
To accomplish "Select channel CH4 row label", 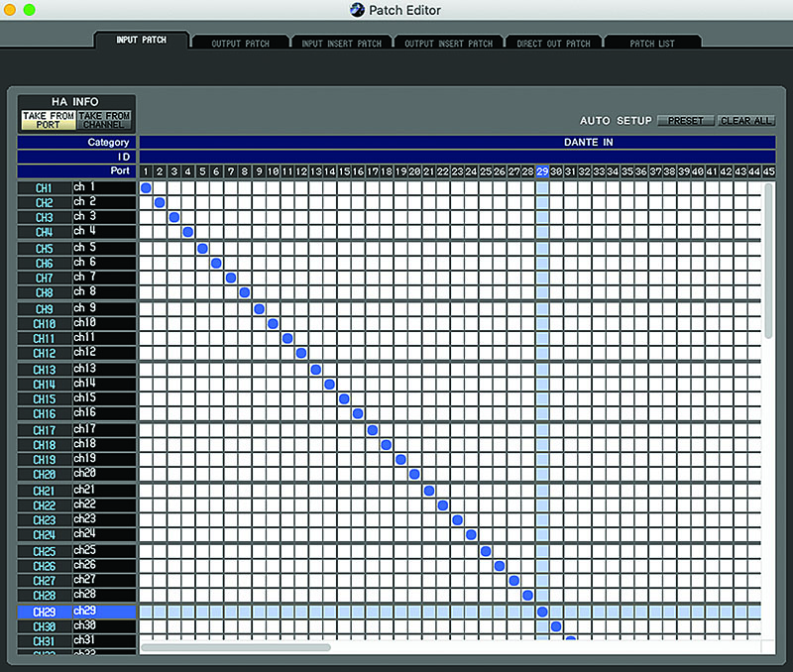I will (44, 232).
